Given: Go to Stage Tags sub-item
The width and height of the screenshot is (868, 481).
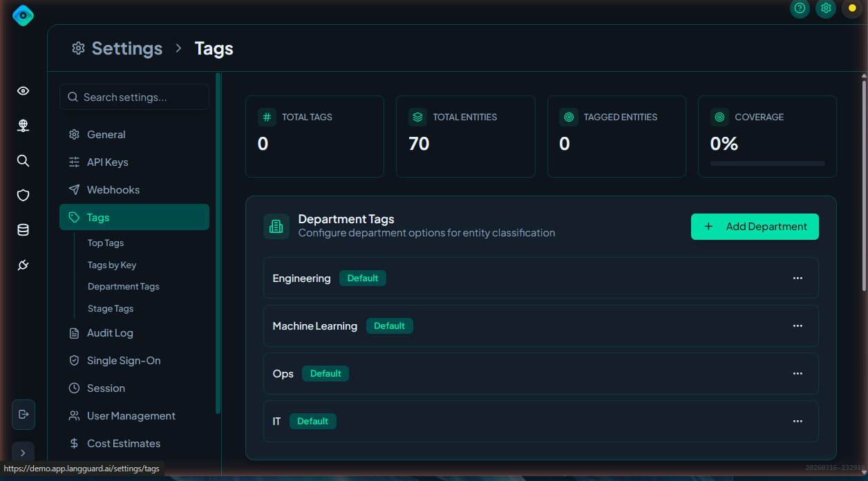Looking at the screenshot, I should click(111, 309).
